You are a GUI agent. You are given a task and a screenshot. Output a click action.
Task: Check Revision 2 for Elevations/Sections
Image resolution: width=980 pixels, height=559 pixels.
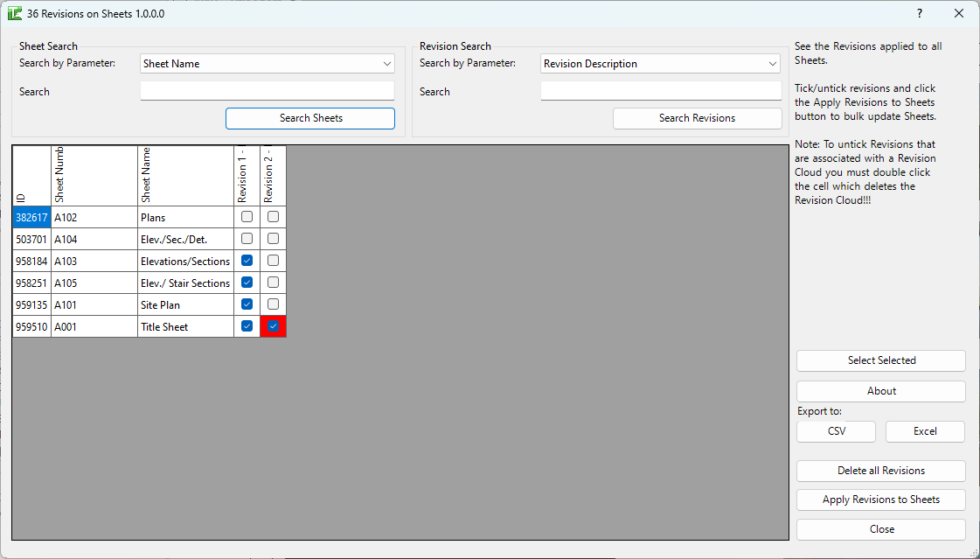(x=273, y=260)
